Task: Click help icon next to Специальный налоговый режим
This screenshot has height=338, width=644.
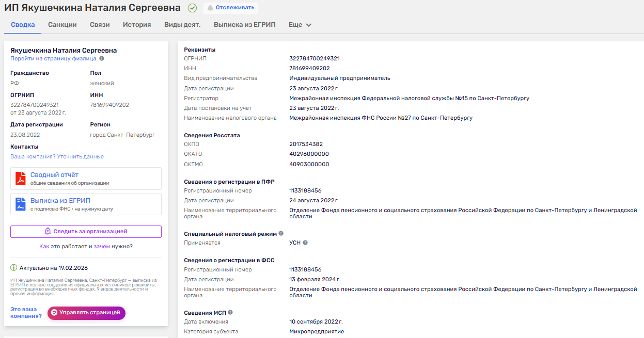Action: [281, 233]
